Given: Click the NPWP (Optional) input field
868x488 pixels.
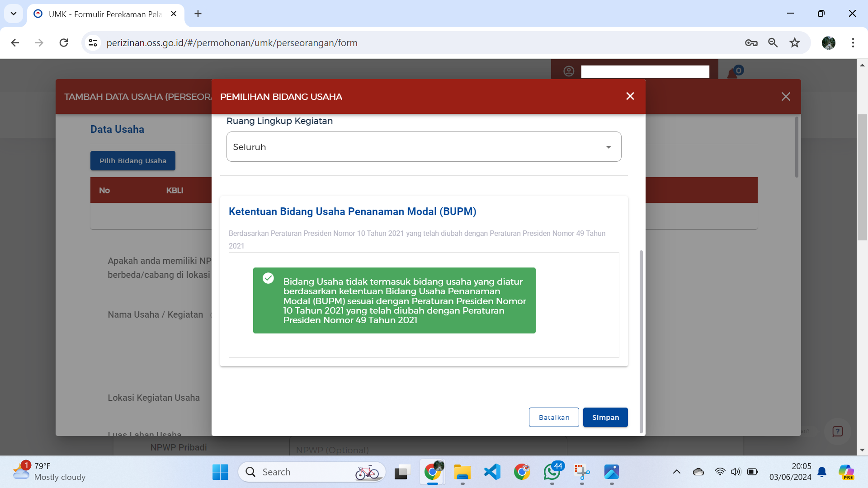Looking at the screenshot, I should pos(428,450).
